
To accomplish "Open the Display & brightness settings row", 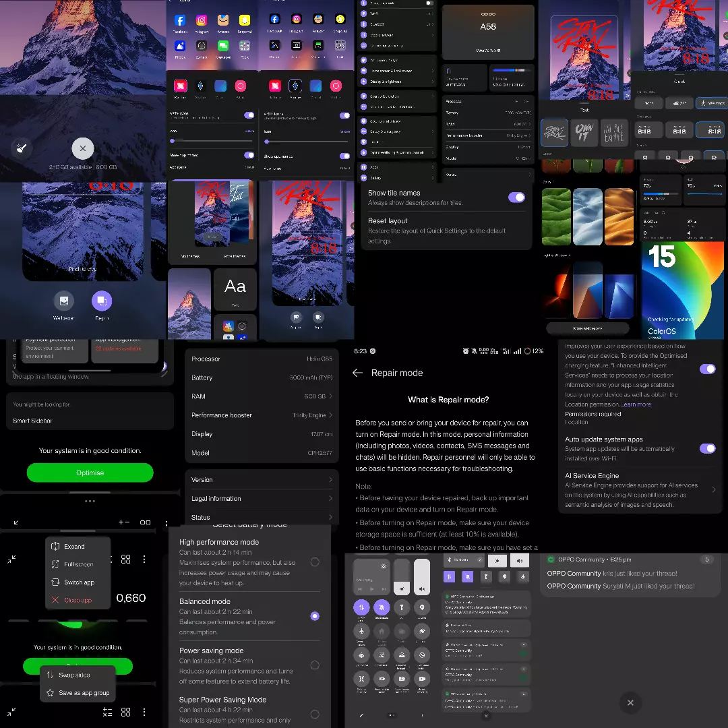I will click(x=398, y=82).
